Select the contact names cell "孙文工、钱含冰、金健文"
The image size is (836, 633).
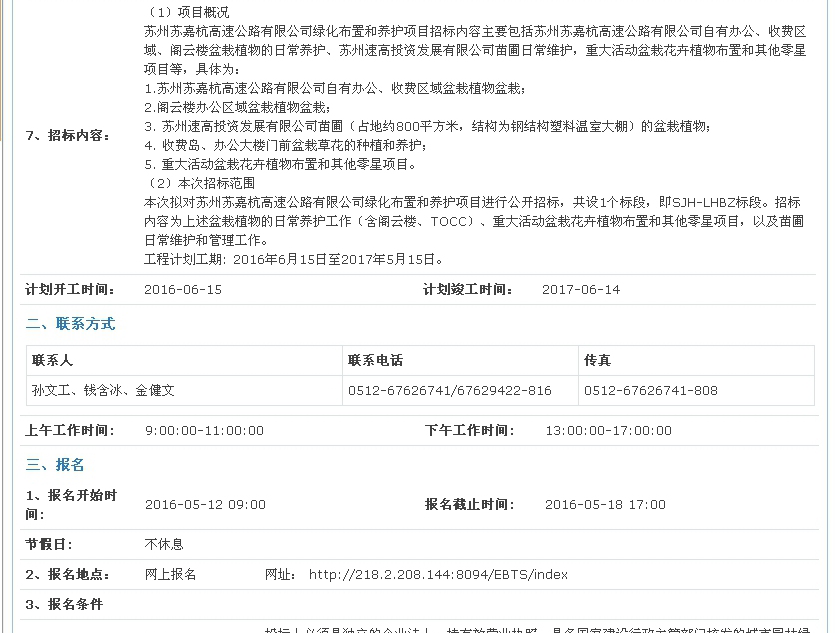(103, 390)
